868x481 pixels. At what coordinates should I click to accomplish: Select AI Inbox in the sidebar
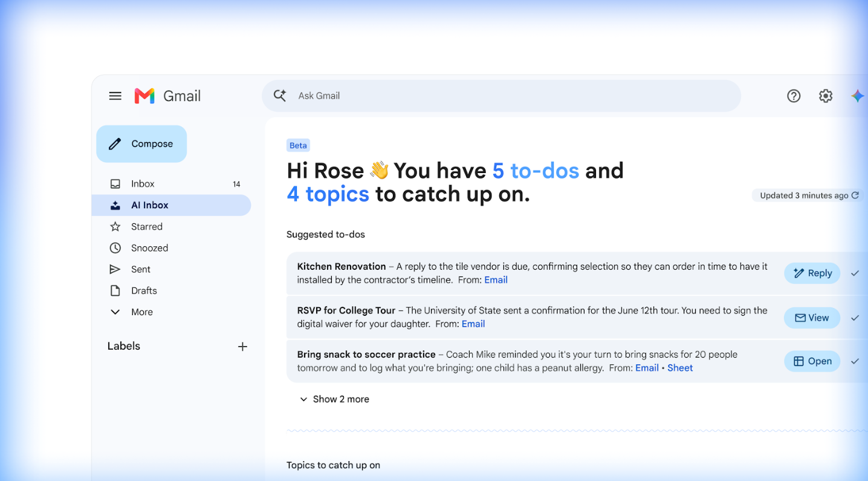click(171, 205)
